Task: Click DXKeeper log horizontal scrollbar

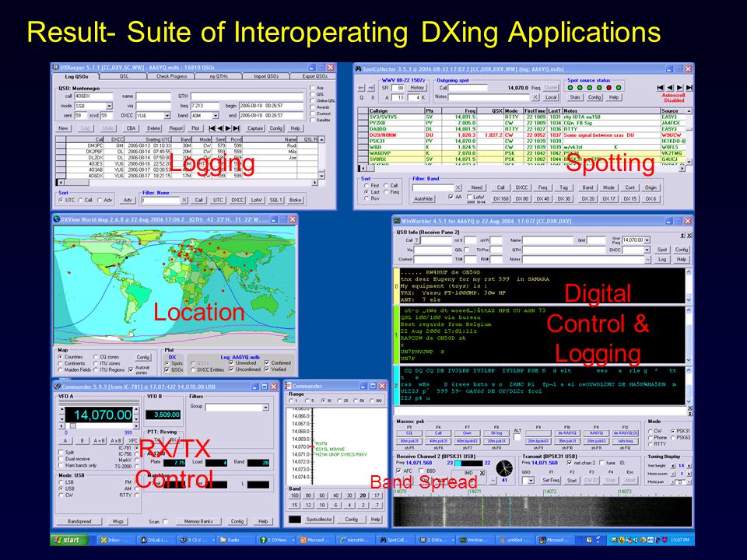Action: click(188, 182)
